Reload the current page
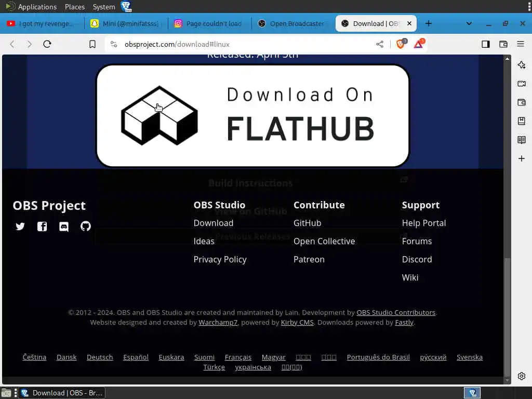Screen dimensions: 532x399 tap(47, 44)
